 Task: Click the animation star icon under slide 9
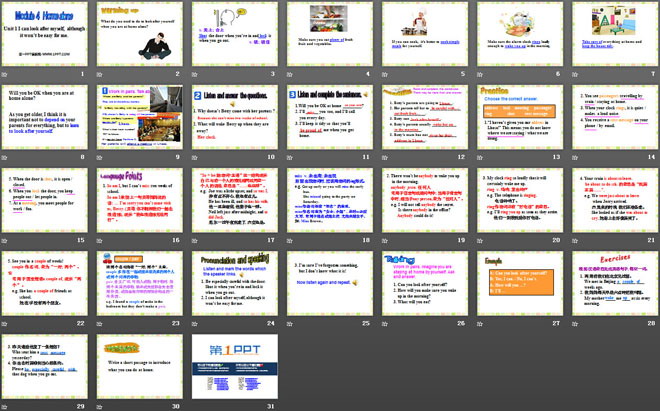pyautogui.click(x=100, y=157)
